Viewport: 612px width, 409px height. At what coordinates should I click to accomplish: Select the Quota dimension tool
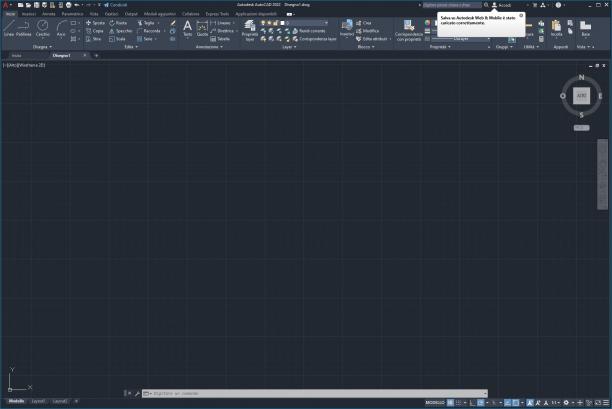pos(202,28)
